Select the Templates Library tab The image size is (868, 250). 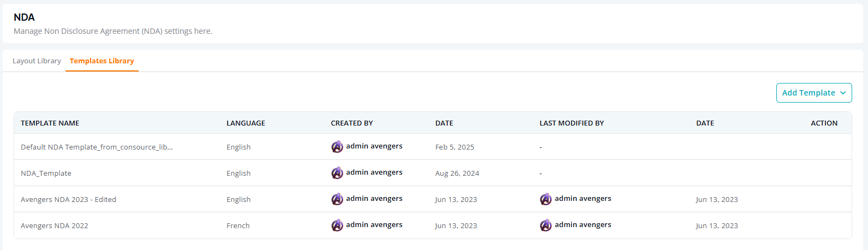102,61
